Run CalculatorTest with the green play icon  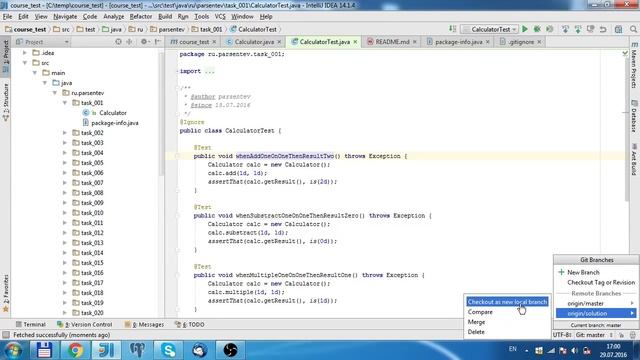525,29
